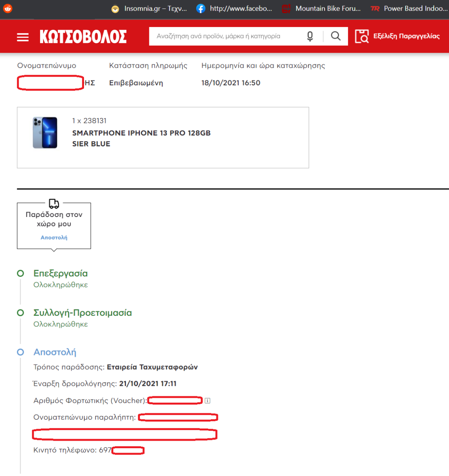Click the Κινητό τηλέφωνο label
The image size is (449, 476).
click(65, 450)
